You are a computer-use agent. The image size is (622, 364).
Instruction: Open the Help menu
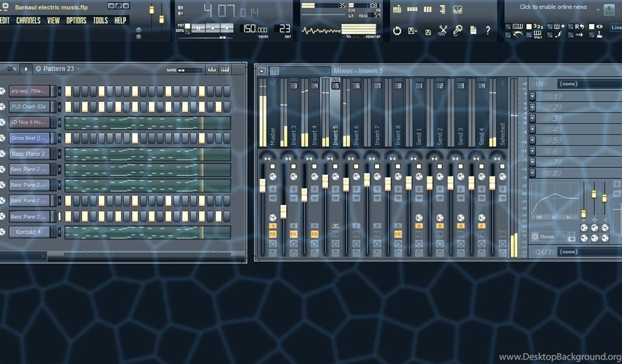tap(120, 21)
